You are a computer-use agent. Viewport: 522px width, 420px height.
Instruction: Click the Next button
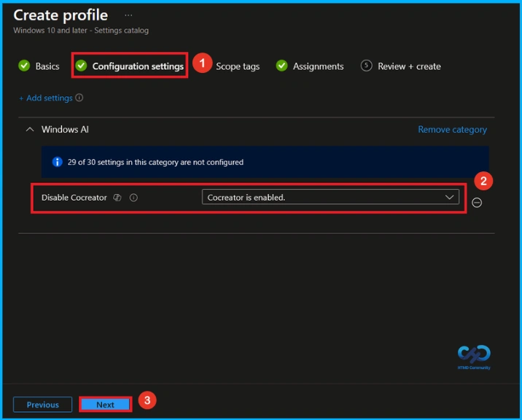pos(105,405)
